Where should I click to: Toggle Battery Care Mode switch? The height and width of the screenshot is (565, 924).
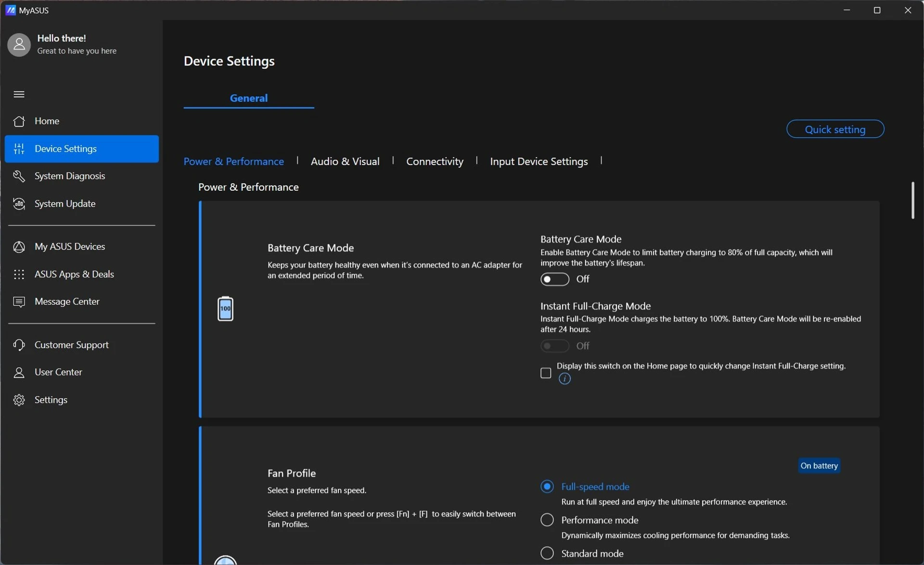[x=555, y=279]
